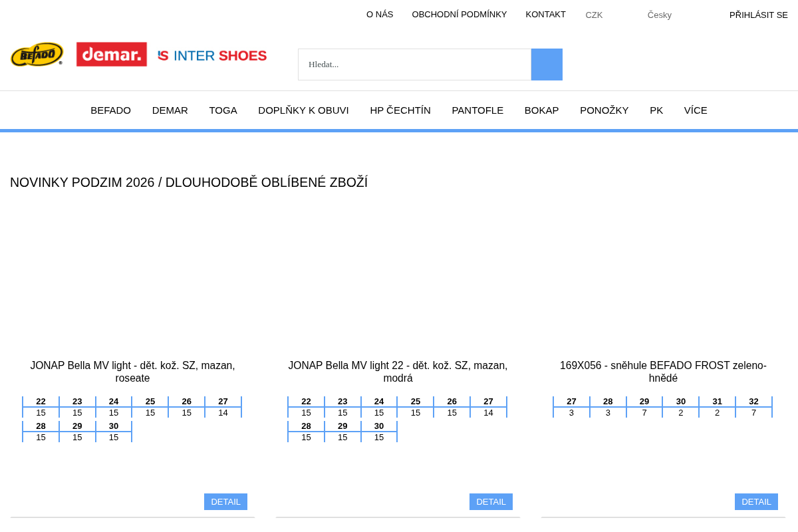Open the PANTOFLE menu category

point(477,110)
